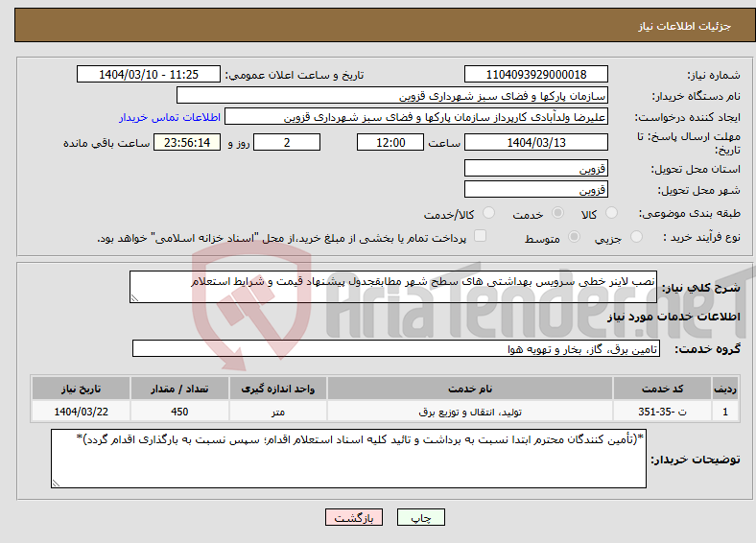Click the جزئیات اطلاعات نیاز page title
This screenshot has height=543, width=756.
pos(684,26)
